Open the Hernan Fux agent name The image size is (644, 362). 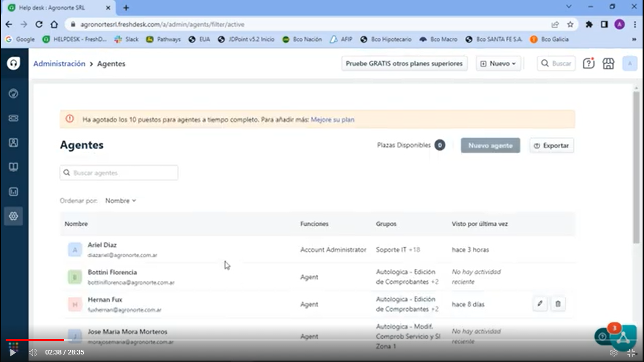(105, 300)
